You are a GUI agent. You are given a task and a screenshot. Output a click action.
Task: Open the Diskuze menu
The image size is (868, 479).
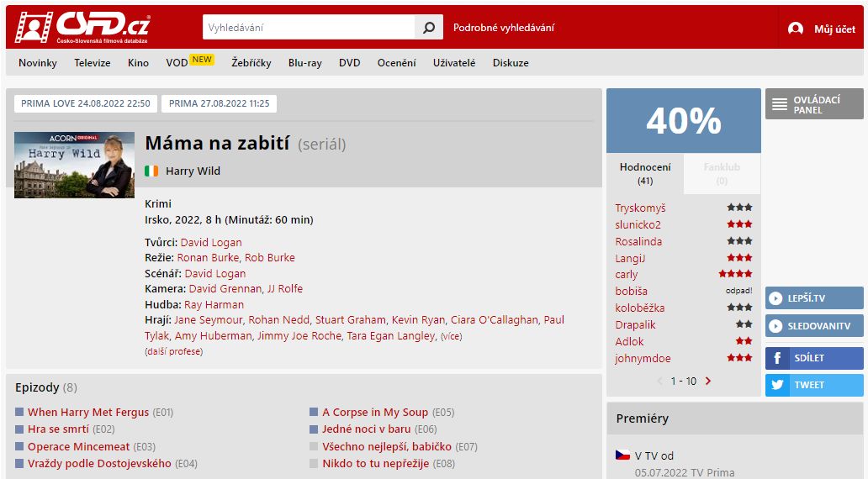coord(511,63)
